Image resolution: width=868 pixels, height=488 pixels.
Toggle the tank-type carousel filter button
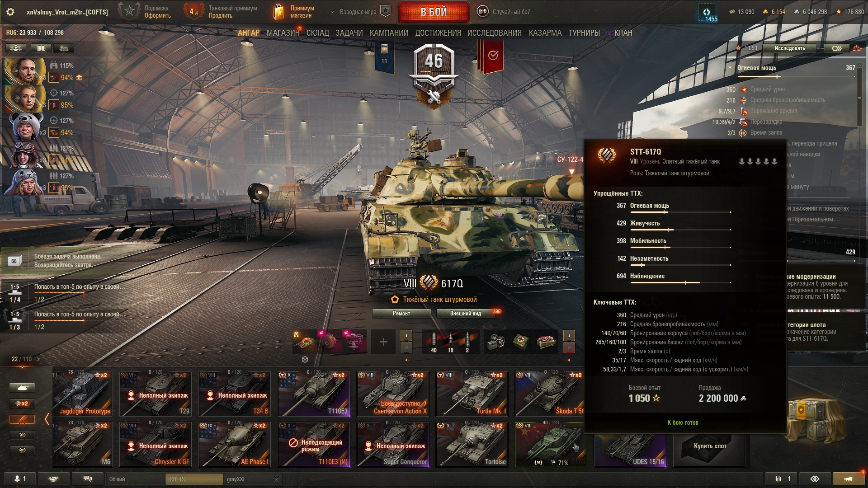point(22,388)
